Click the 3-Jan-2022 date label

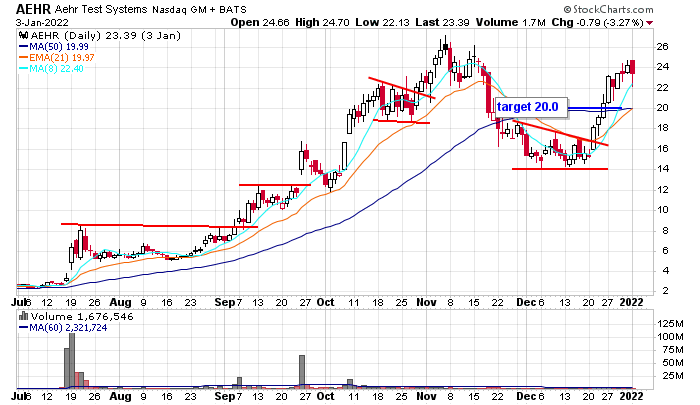42,22
